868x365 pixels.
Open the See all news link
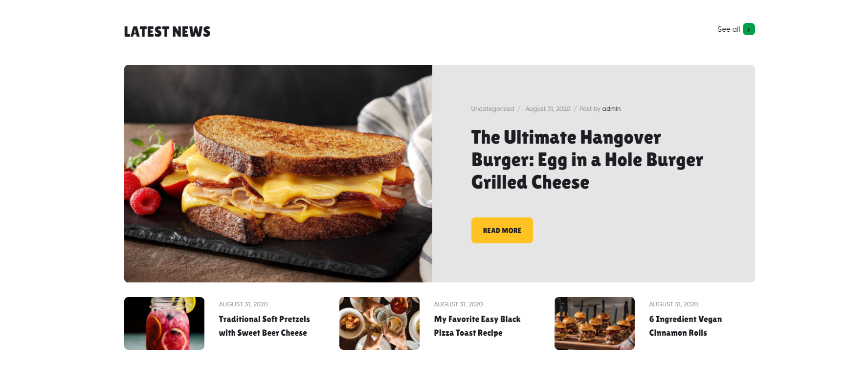coord(729,29)
